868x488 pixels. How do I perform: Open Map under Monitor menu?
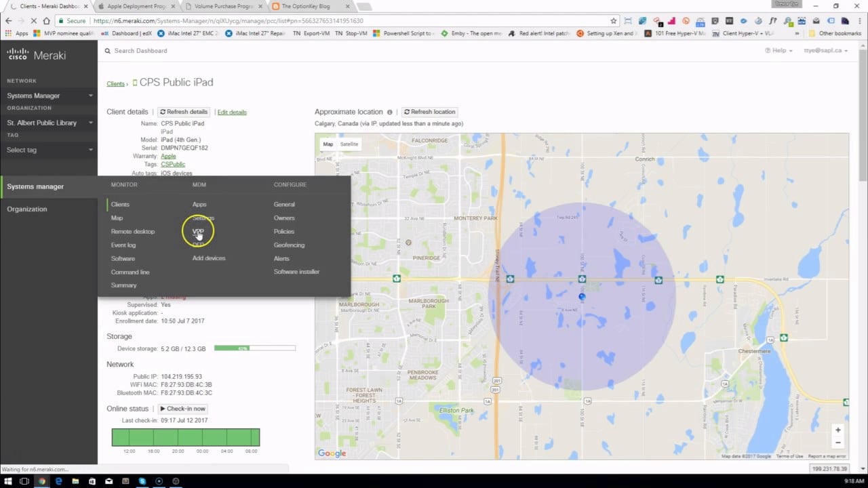click(117, 218)
